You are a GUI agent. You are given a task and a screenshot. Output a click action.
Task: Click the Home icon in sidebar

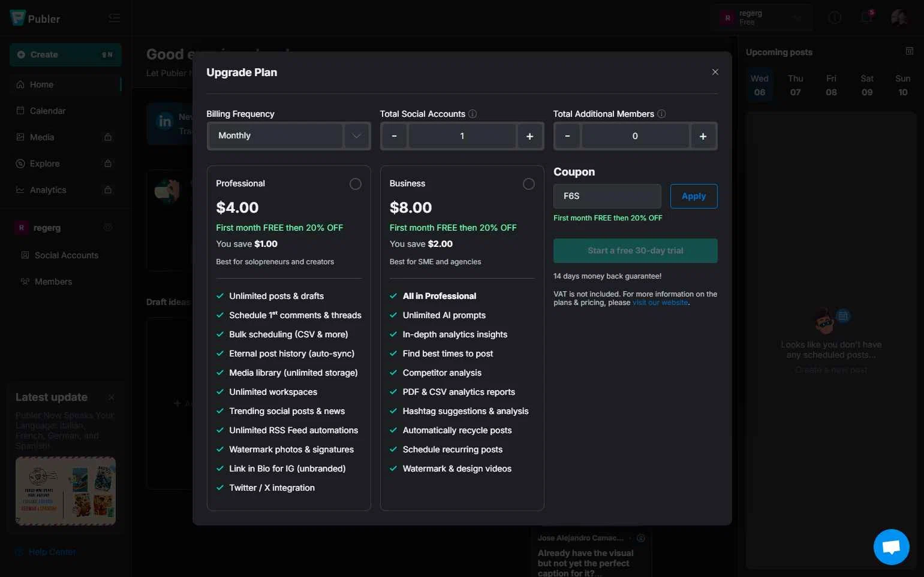pyautogui.click(x=20, y=84)
